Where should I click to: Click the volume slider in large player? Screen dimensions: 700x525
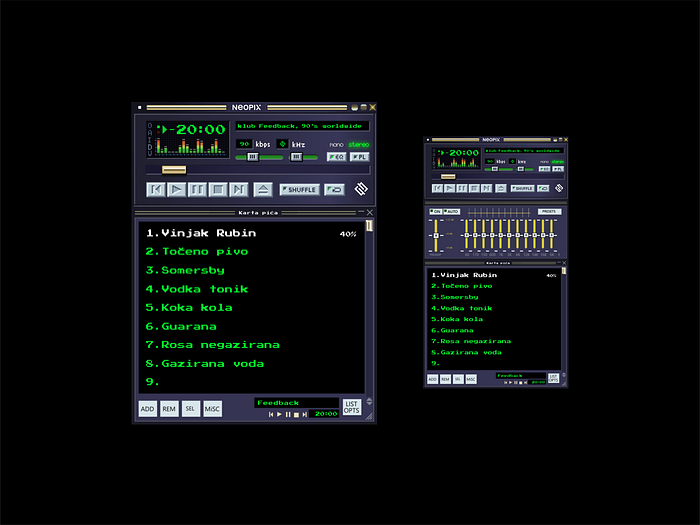pos(253,157)
